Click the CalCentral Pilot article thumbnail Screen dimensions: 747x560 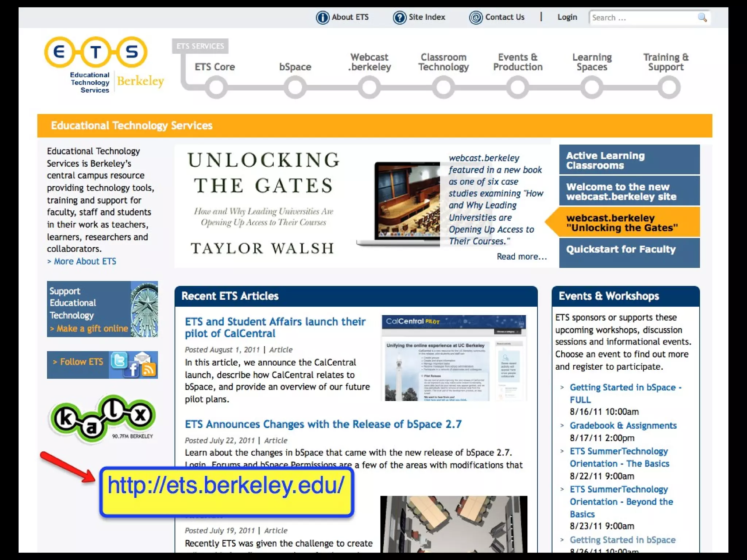pyautogui.click(x=453, y=358)
